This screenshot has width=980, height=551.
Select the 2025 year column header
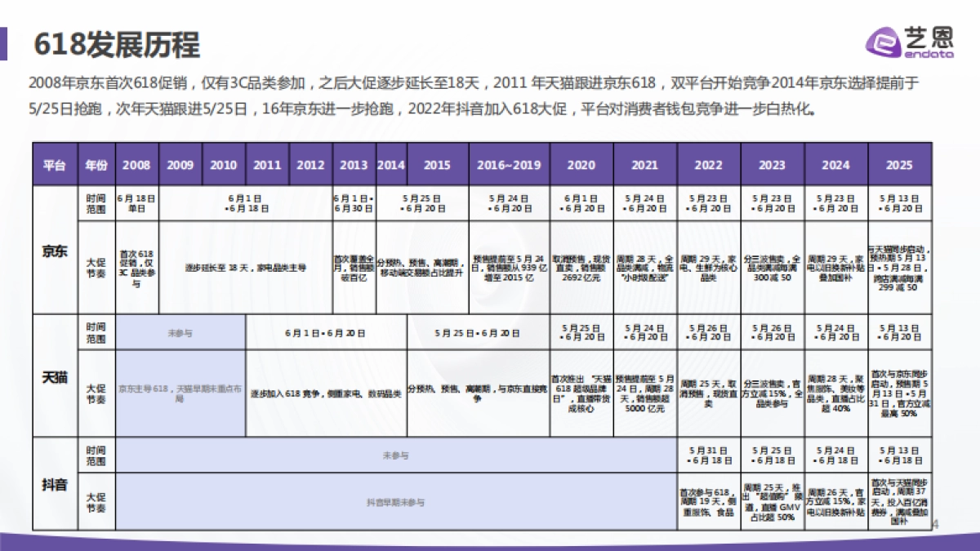tap(899, 164)
